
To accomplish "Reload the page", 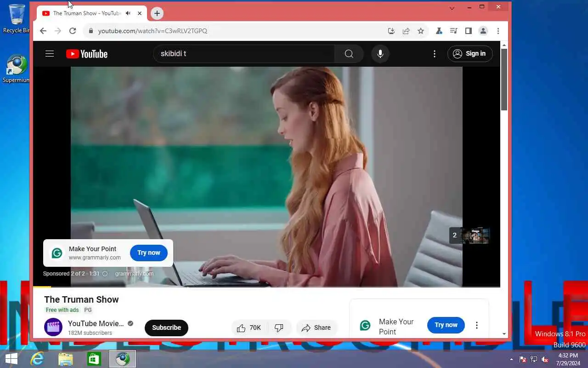I will (73, 31).
